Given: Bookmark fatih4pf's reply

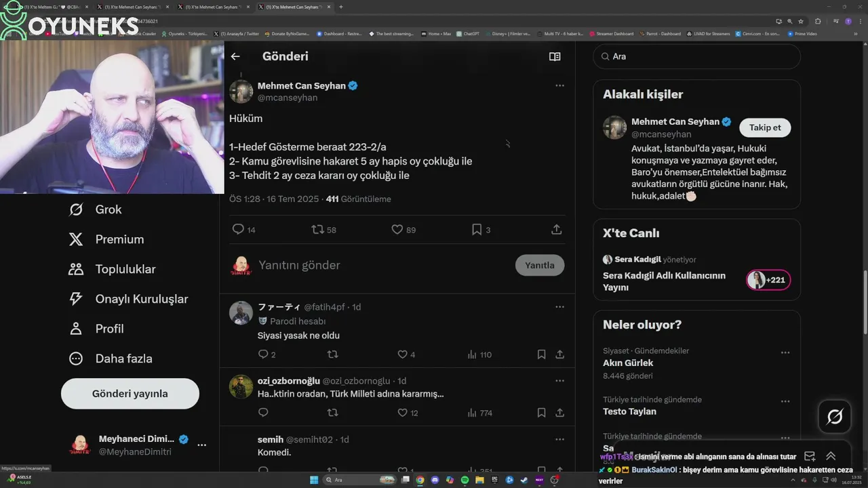Looking at the screenshot, I should tap(542, 354).
